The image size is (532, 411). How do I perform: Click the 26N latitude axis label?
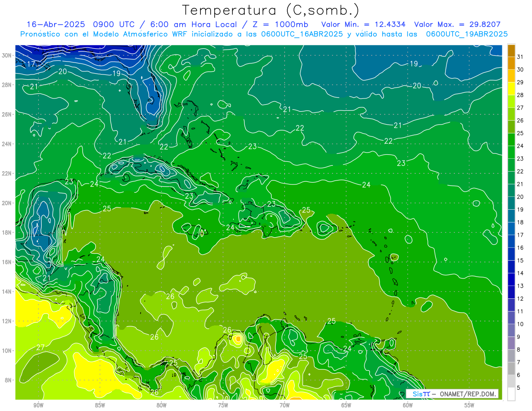(x=7, y=114)
